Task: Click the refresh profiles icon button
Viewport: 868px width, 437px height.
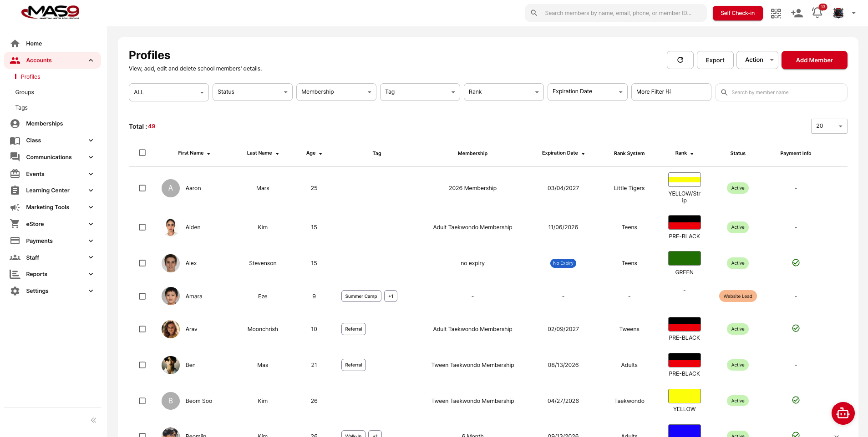Action: coord(680,60)
